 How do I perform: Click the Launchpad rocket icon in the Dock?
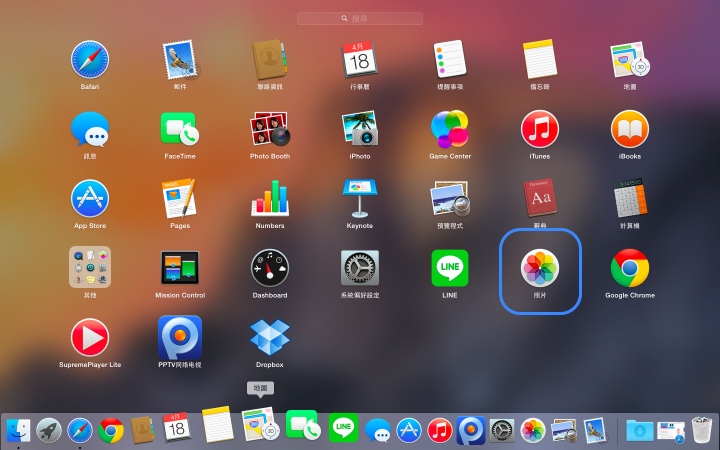click(49, 431)
